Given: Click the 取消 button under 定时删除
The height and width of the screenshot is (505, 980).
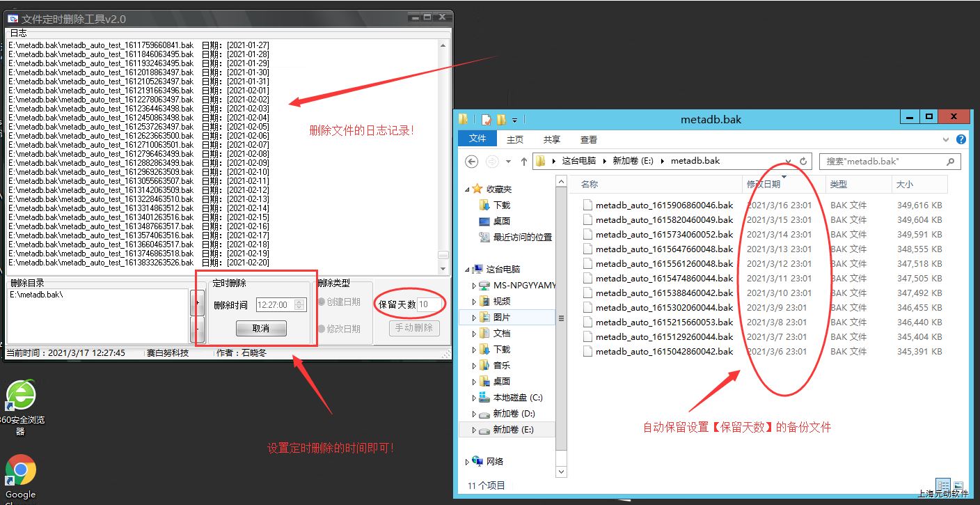Looking at the screenshot, I should (261, 329).
